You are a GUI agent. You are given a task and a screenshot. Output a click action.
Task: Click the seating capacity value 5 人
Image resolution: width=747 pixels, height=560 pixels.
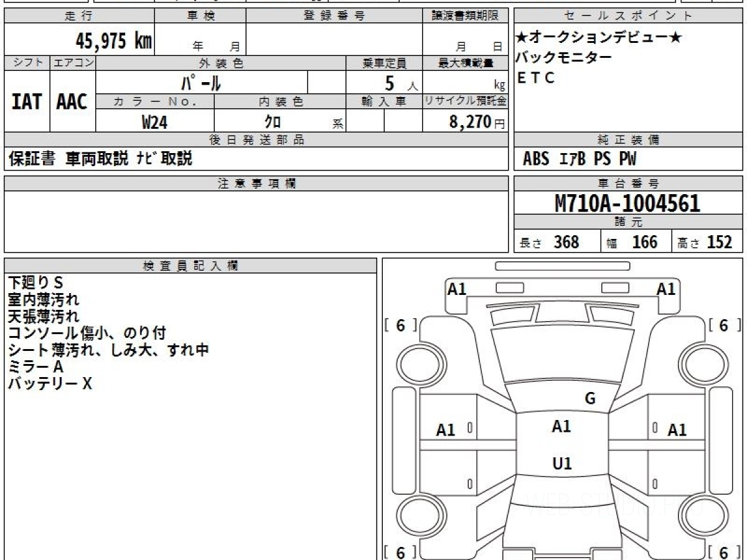coord(402,83)
